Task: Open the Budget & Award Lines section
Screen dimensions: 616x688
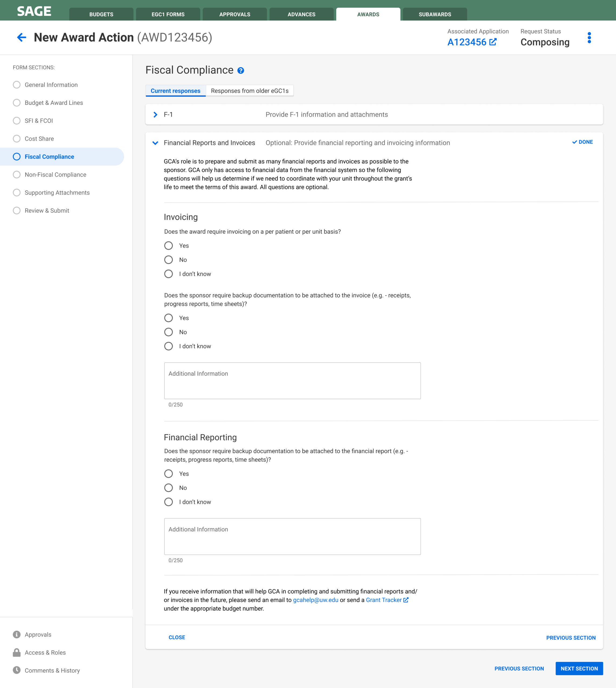Action: (53, 103)
